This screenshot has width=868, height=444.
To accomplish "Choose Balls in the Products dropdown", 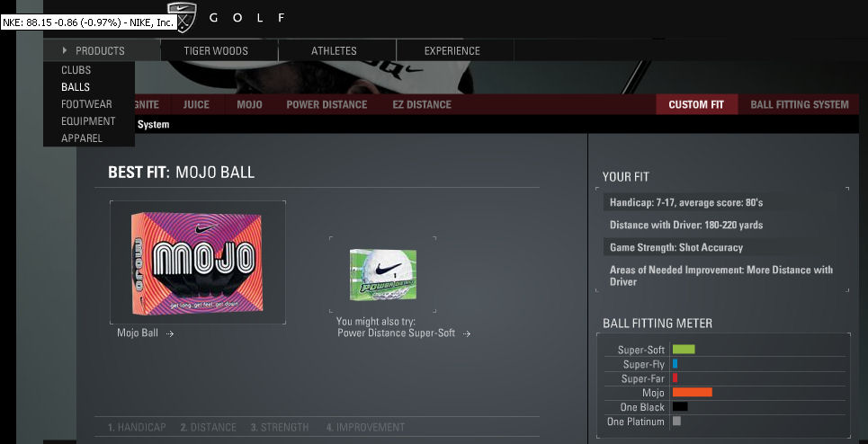I will 76,87.
